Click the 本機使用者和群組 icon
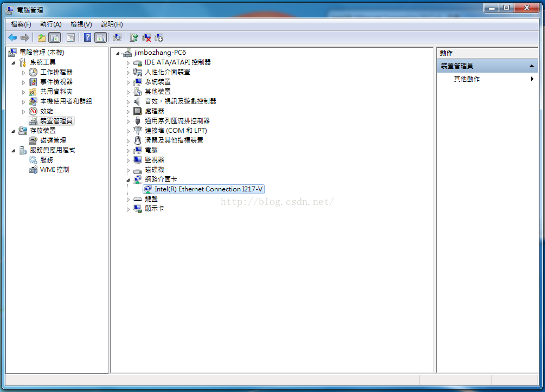Screen dimensions: 545x392 point(33,101)
